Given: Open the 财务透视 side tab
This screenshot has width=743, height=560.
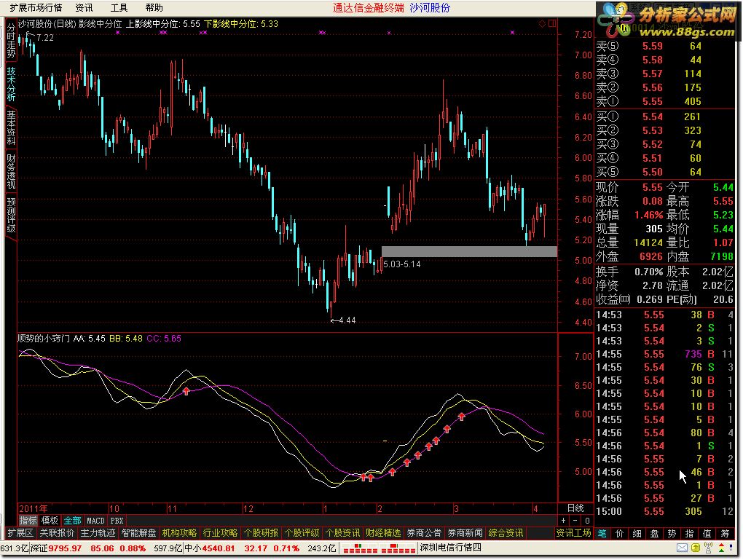Looking at the screenshot, I should pos(11,171).
